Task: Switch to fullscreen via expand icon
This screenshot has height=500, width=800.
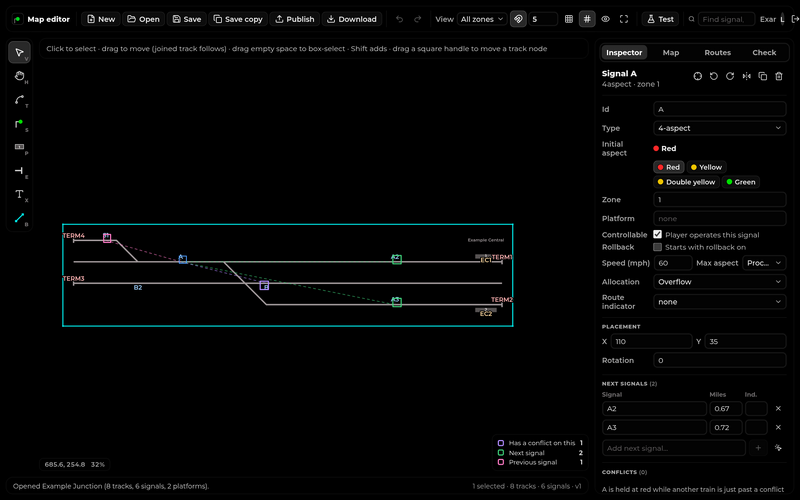Action: pyautogui.click(x=624, y=19)
